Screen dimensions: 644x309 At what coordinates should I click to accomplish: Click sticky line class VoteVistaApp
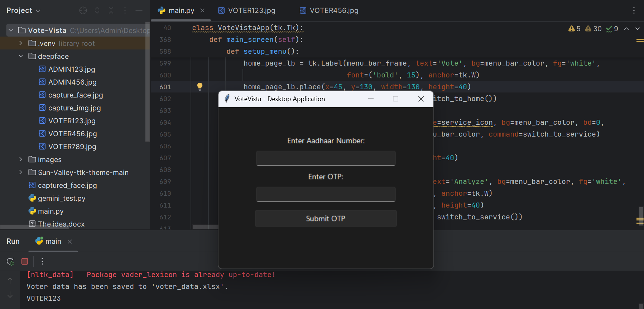(247, 28)
